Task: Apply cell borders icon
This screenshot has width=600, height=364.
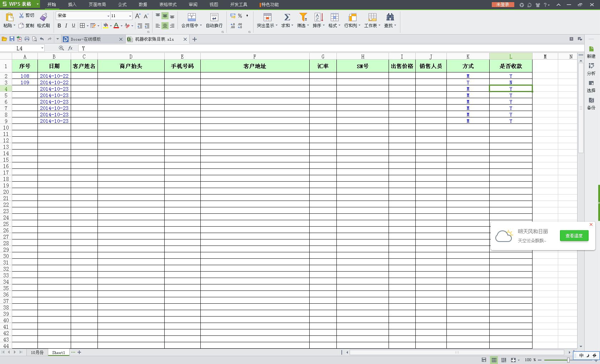Action: tap(82, 26)
